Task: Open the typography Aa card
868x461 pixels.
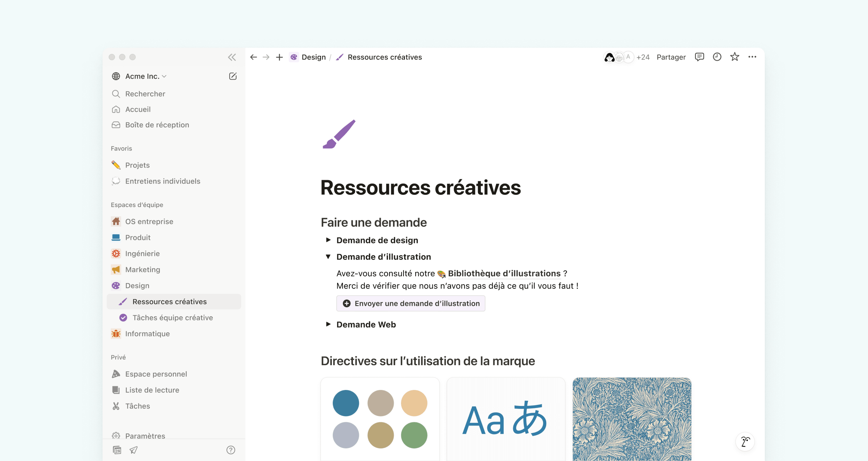Action: (506, 419)
